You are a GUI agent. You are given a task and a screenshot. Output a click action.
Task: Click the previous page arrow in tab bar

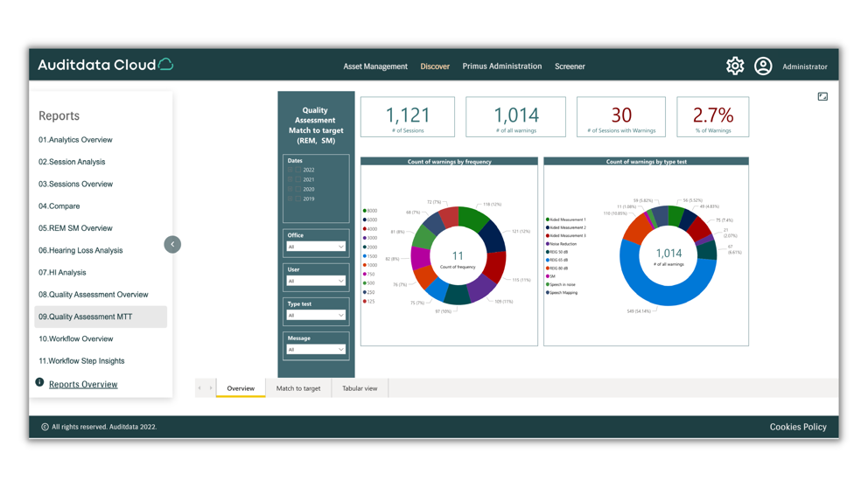click(199, 387)
